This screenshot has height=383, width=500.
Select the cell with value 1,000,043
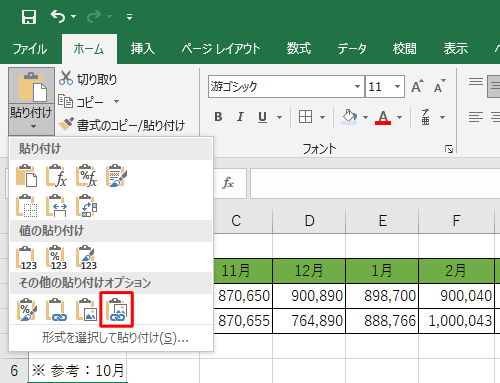click(456, 321)
